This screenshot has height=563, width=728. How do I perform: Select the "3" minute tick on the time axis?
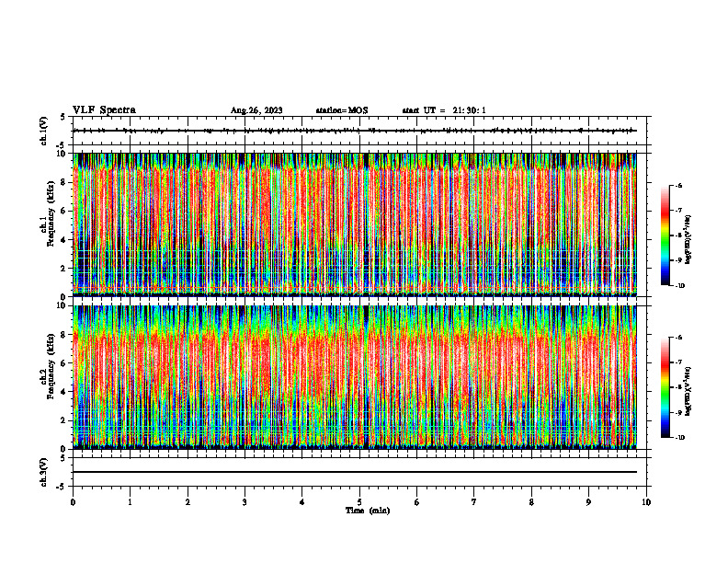[245, 502]
